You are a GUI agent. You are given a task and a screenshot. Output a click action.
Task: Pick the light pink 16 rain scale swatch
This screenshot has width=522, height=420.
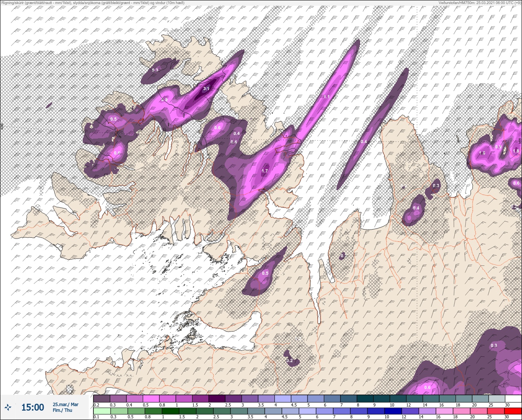click(x=445, y=411)
